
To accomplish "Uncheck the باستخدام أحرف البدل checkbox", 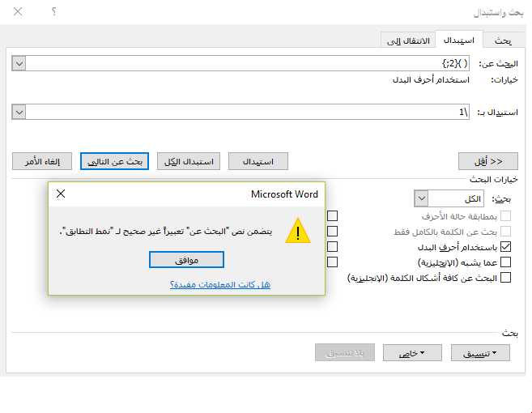I will 505,247.
